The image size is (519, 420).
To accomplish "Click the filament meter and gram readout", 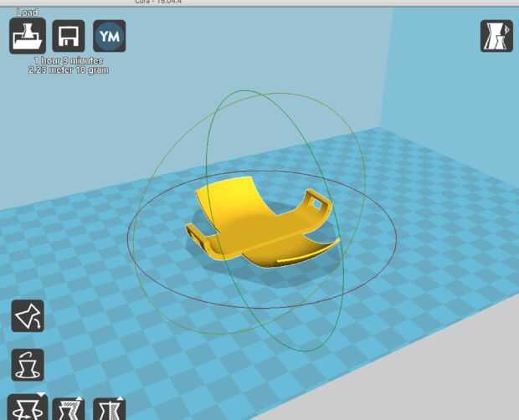I will coord(68,69).
